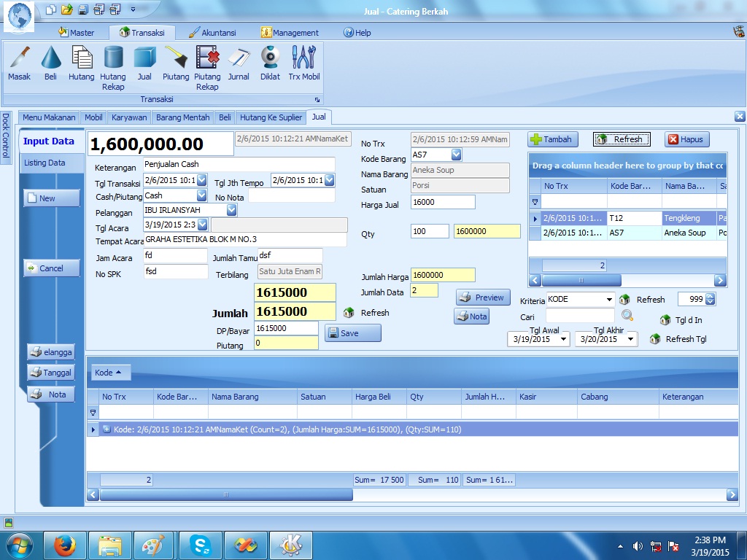Image resolution: width=747 pixels, height=560 pixels.
Task: Switch to the Hutang Ke Suplier tab
Action: point(271,117)
